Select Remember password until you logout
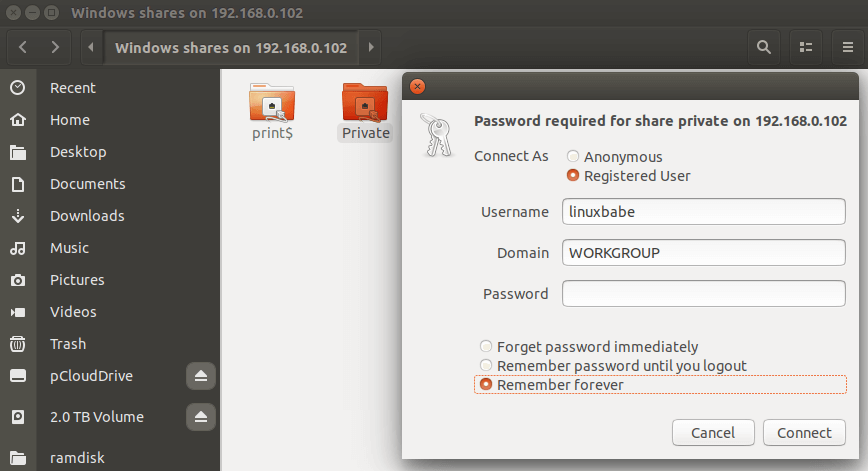 coord(486,366)
